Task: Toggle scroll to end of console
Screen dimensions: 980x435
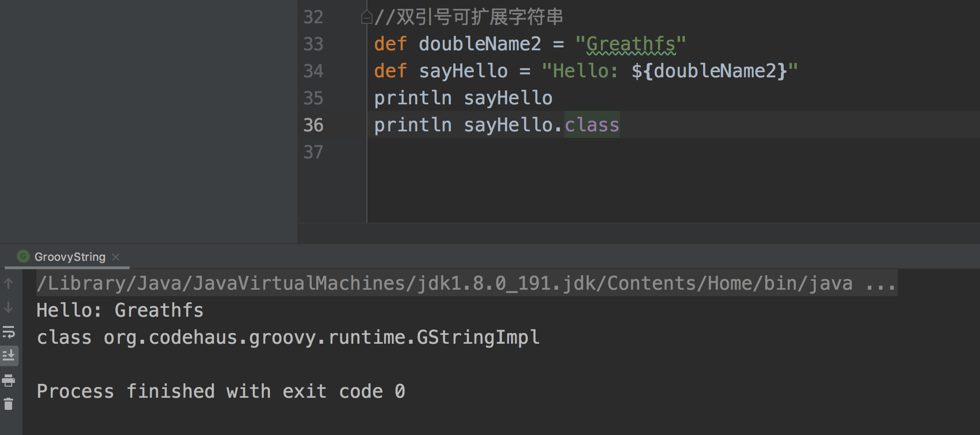Action: click(8, 356)
